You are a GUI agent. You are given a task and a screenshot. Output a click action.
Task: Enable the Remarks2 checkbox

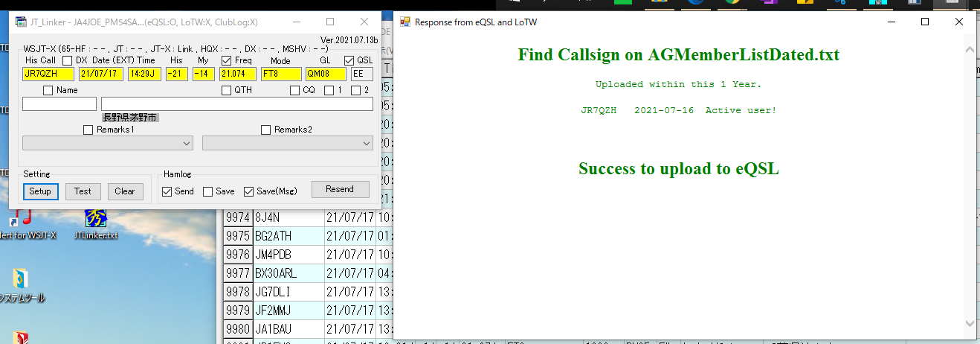(266, 130)
